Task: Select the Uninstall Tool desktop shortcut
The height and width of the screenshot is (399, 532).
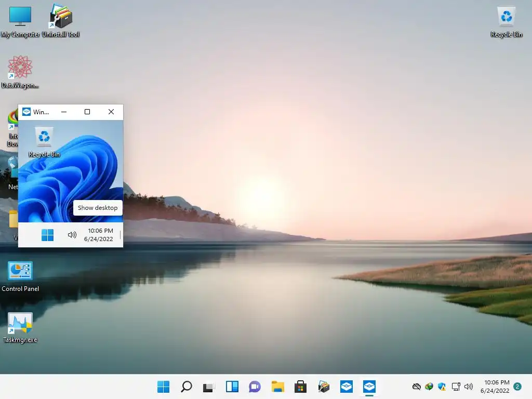Action: (60, 20)
